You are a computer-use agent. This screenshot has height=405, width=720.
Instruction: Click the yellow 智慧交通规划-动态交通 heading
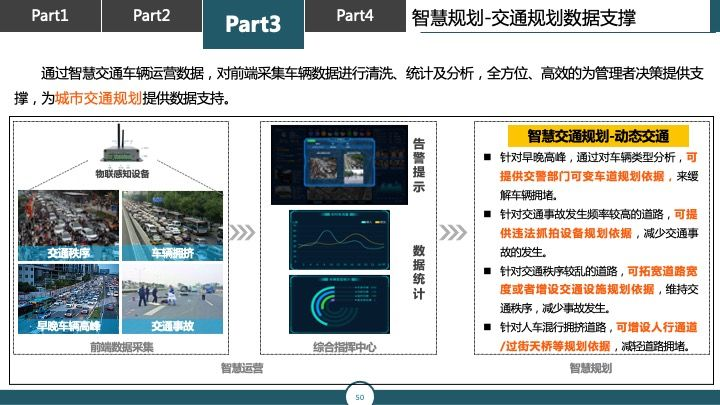(x=598, y=136)
